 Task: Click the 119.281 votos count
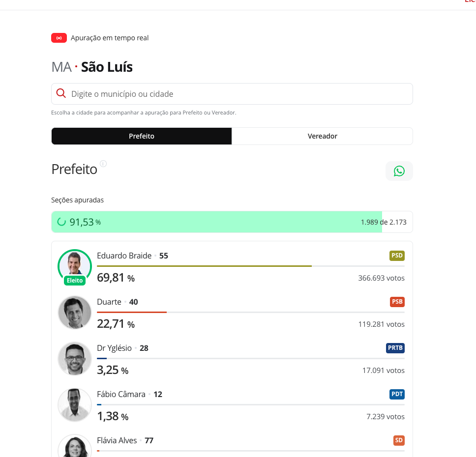tap(381, 324)
